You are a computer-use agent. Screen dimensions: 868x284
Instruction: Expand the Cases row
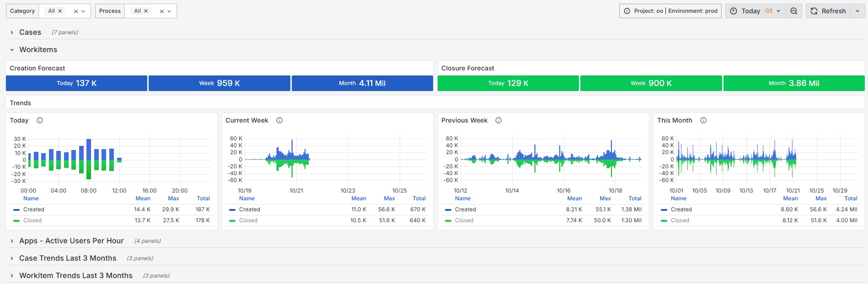tap(30, 32)
